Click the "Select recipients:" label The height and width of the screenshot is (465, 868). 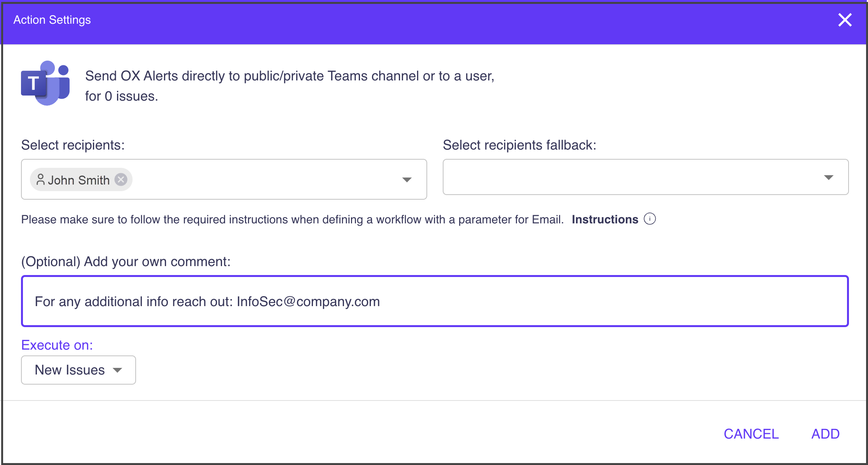(x=73, y=145)
